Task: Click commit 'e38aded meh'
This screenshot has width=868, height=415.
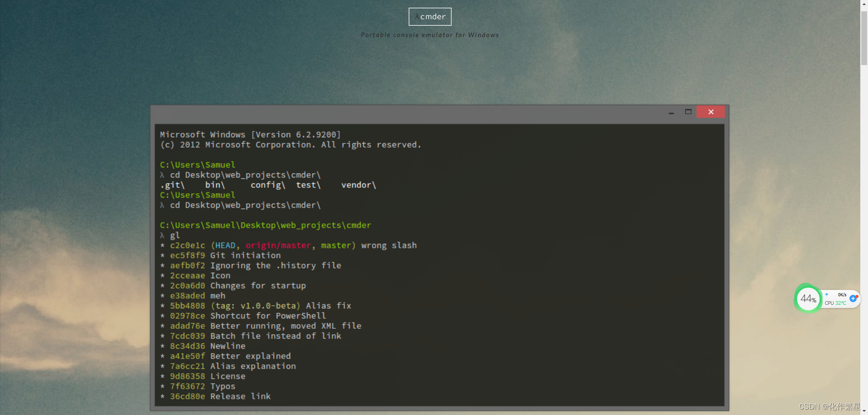Action: tap(198, 296)
